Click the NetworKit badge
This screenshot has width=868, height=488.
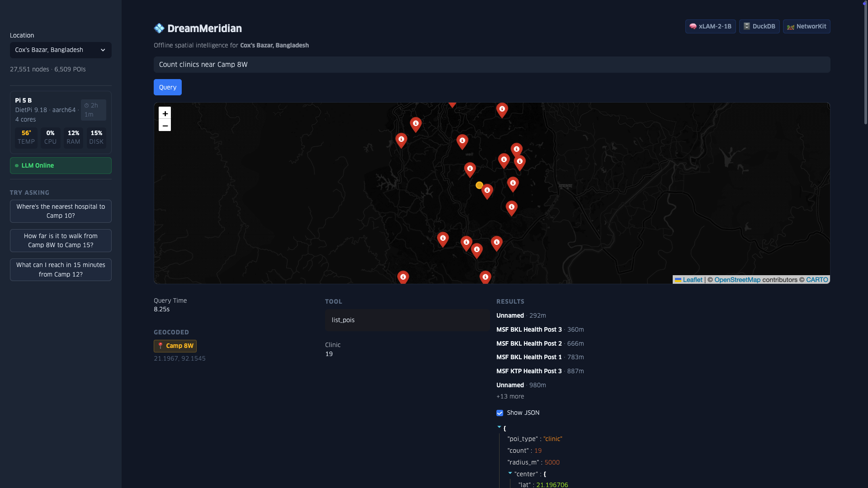[x=807, y=26]
